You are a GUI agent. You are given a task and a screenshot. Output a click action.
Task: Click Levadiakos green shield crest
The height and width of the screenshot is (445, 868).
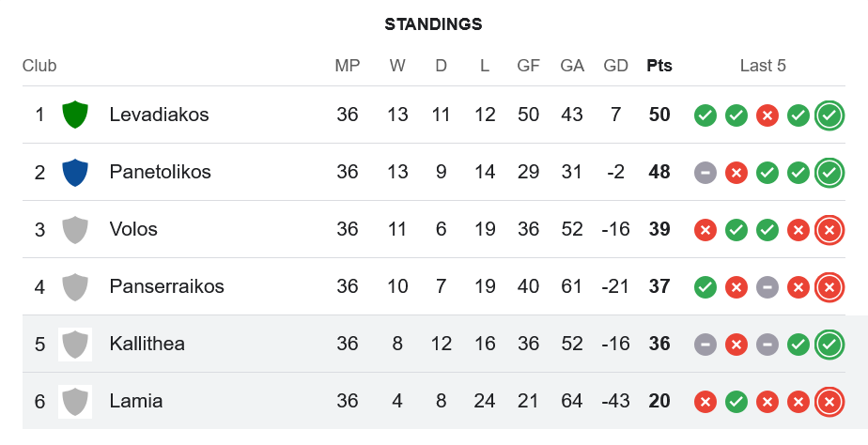coord(75,115)
